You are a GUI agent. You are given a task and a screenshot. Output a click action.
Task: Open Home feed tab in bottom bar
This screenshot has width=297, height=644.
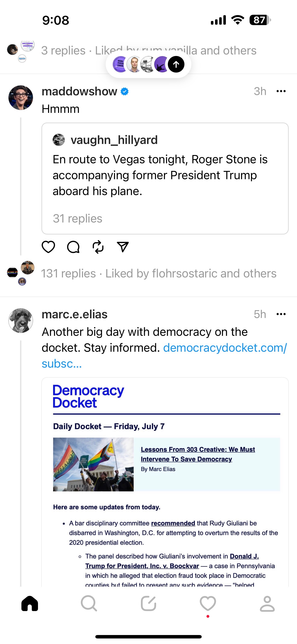click(x=30, y=603)
